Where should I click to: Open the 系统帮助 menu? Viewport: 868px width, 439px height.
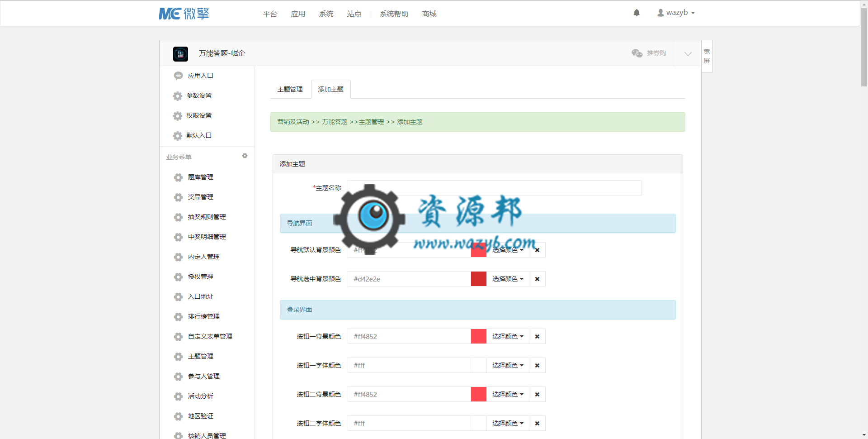tap(394, 14)
